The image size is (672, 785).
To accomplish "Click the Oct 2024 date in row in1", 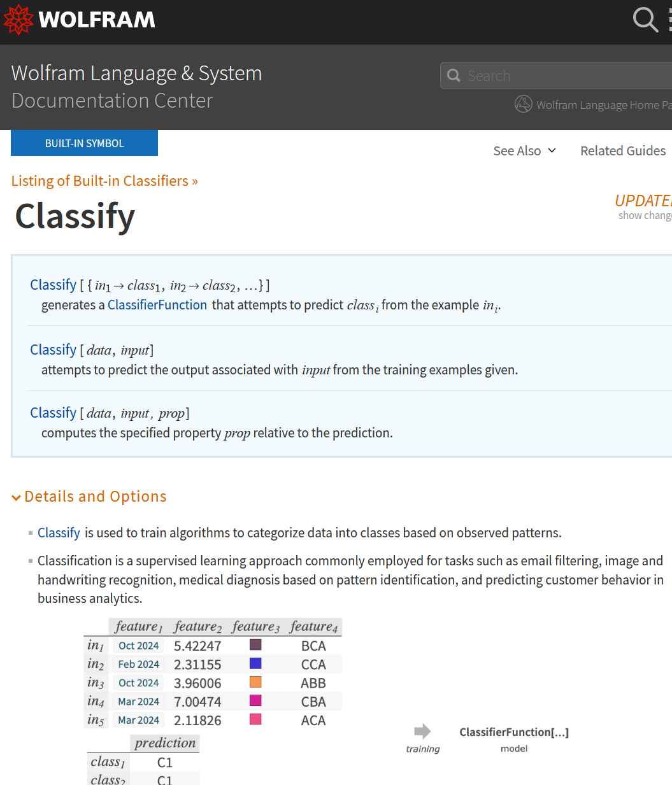I will click(x=138, y=646).
